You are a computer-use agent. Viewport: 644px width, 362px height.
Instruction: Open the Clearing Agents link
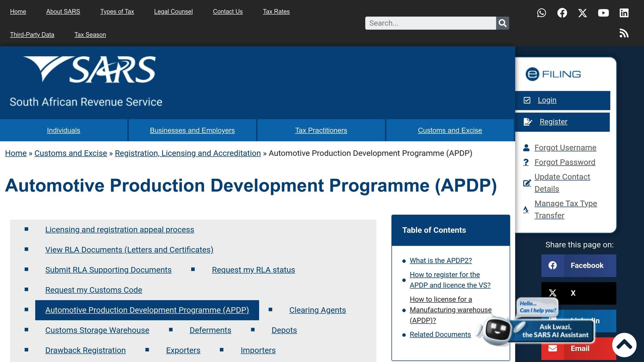[x=317, y=310]
